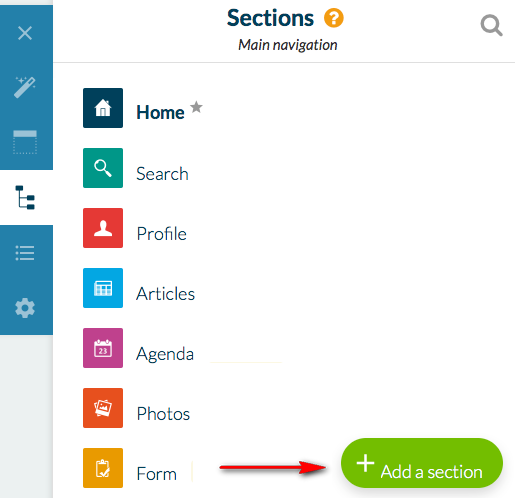515x498 pixels.
Task: Click the blue Articles section icon
Action: coord(103,288)
